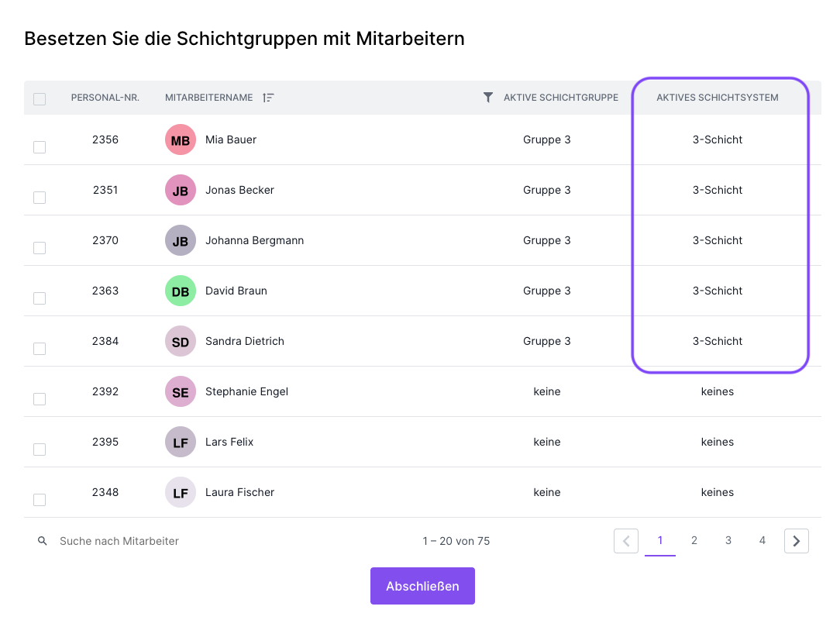This screenshot has width=840, height=627.
Task: Go to the previous page arrow
Action: [626, 541]
